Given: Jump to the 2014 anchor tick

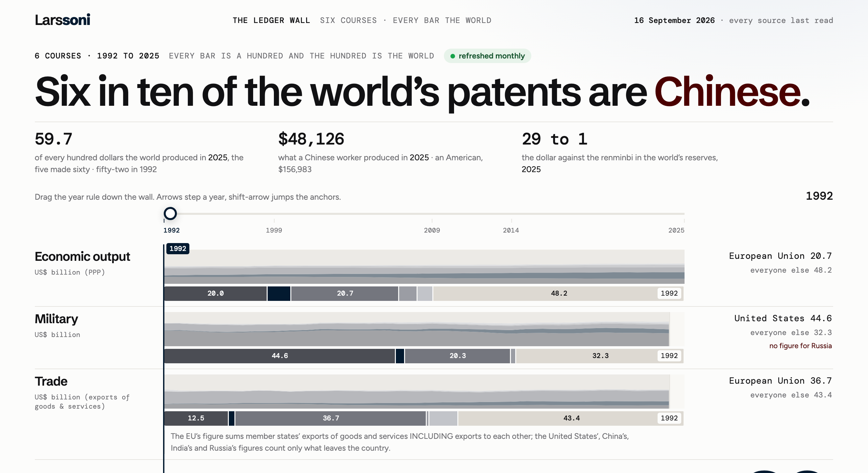Looking at the screenshot, I should point(511,230).
